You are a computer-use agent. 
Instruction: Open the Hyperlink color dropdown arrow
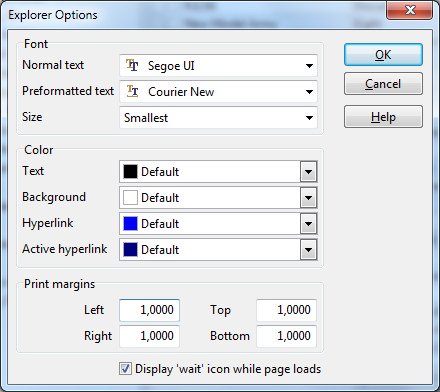pos(308,224)
